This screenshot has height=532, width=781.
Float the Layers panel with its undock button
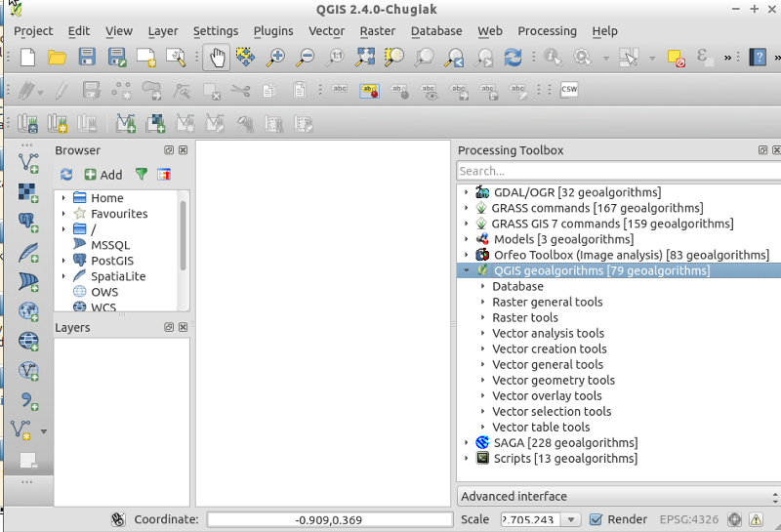coord(169,327)
